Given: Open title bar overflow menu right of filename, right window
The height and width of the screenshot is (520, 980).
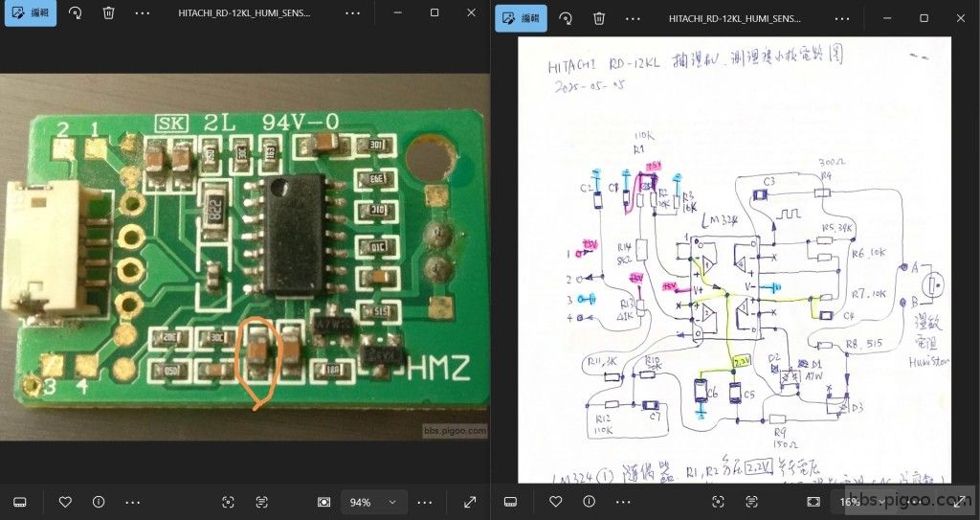Looking at the screenshot, I should 842,19.
